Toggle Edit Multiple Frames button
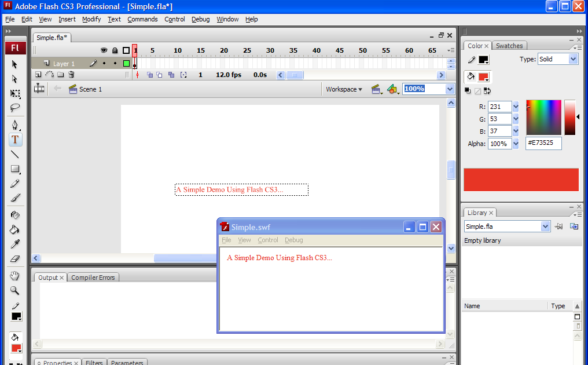Screen dimensions: 588x365 (x=171, y=75)
